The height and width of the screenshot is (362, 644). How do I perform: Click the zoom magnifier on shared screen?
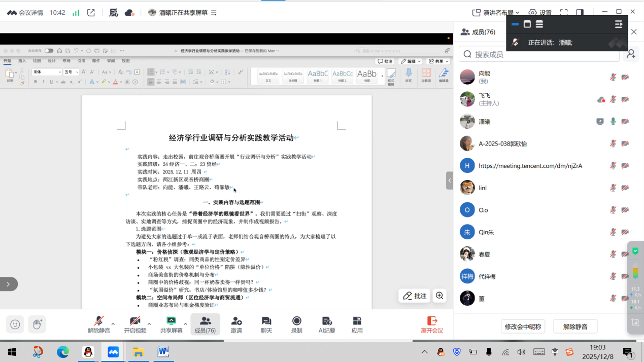pos(439,296)
